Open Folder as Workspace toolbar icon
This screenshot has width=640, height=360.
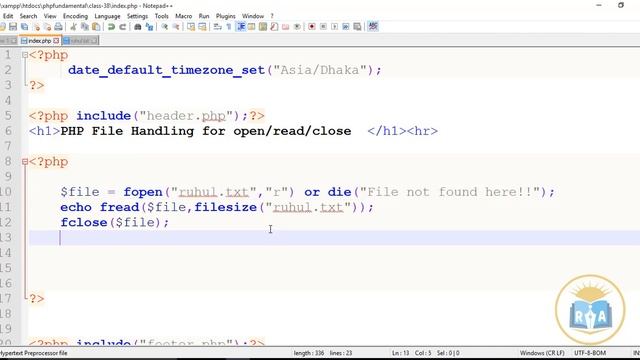(x=285, y=27)
